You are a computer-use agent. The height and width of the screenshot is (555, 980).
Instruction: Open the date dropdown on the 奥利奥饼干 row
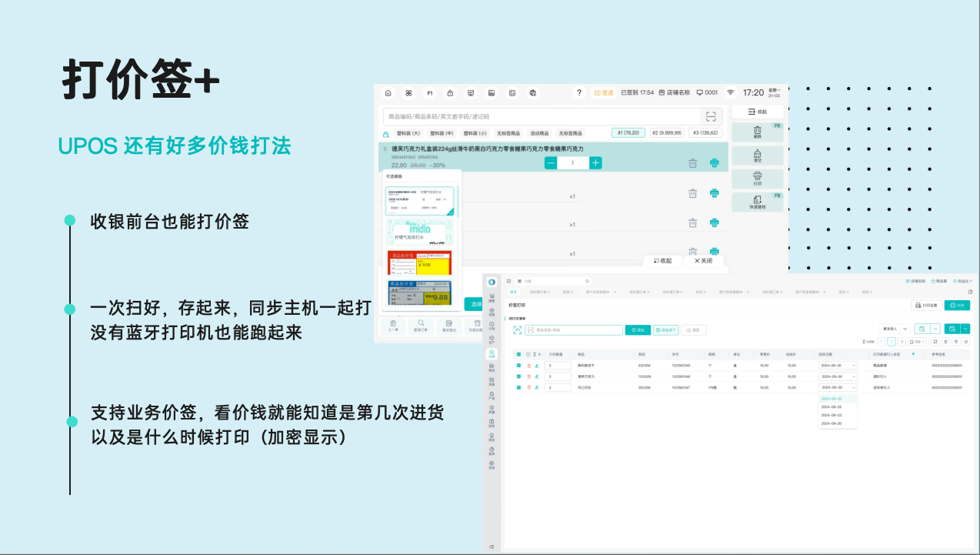838,366
